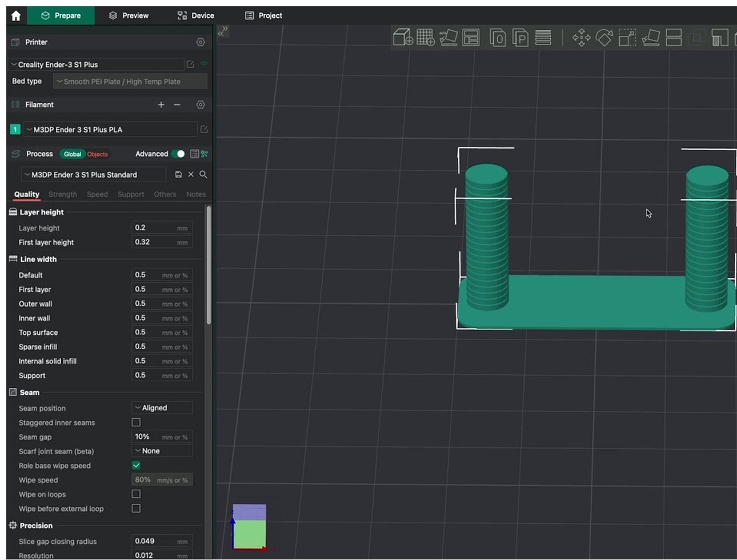Select the Move tool
The height and width of the screenshot is (560, 737).
[x=582, y=38]
